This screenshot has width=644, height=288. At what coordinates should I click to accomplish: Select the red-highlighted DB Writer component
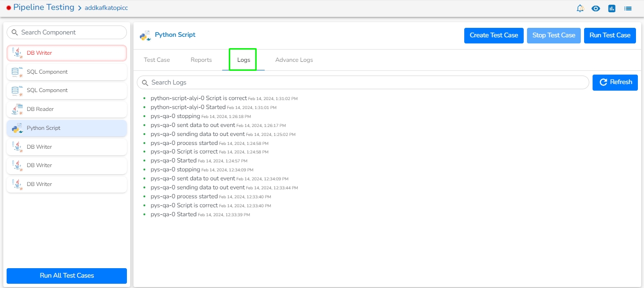click(67, 53)
